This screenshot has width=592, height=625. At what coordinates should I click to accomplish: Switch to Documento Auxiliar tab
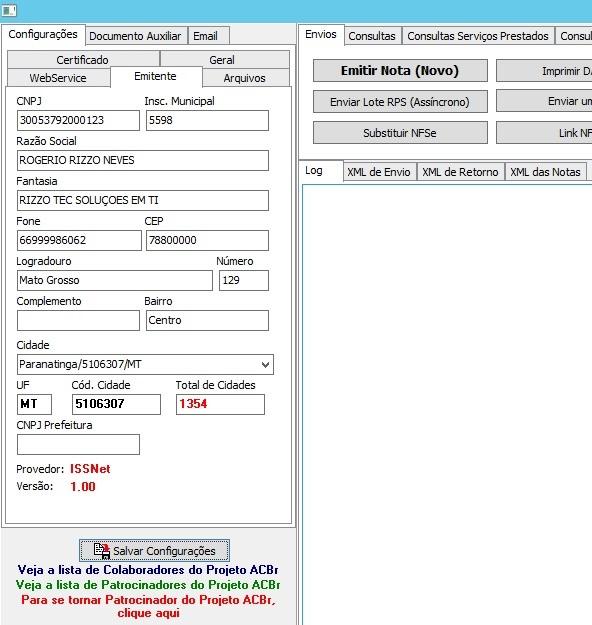(136, 36)
